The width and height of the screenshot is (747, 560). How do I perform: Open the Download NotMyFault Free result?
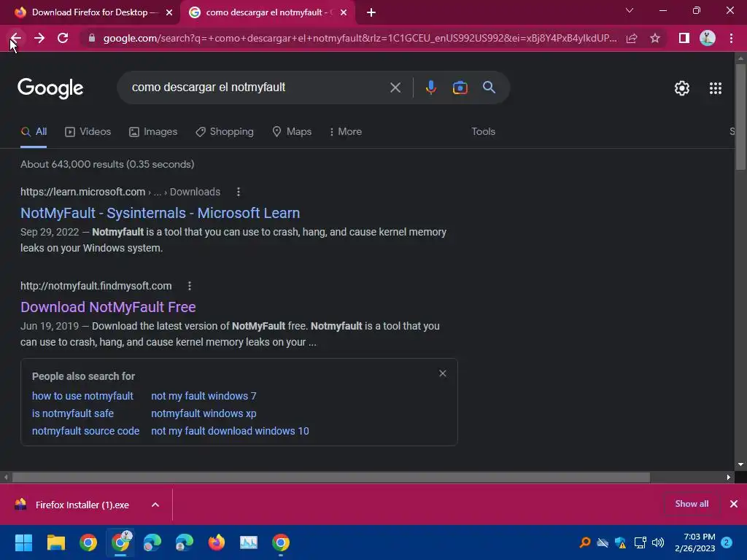108,307
